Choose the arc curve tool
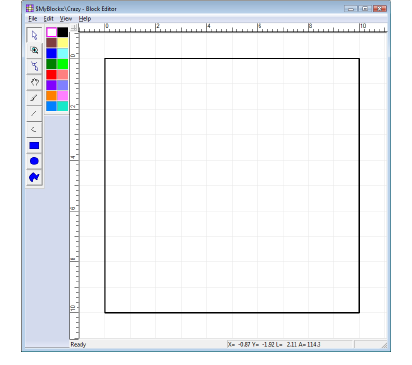This screenshot has height=365, width=412. pos(34,129)
